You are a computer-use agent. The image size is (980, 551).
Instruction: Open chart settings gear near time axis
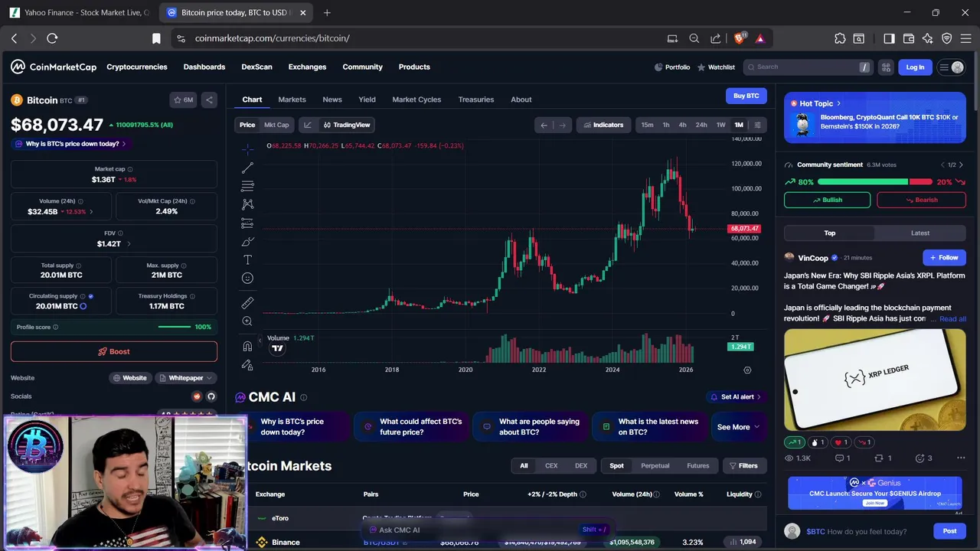747,370
